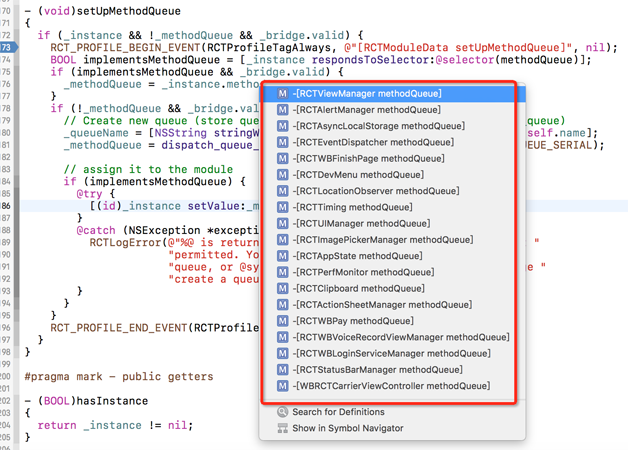
Task: Click Search for Definitions
Action: pyautogui.click(x=338, y=412)
